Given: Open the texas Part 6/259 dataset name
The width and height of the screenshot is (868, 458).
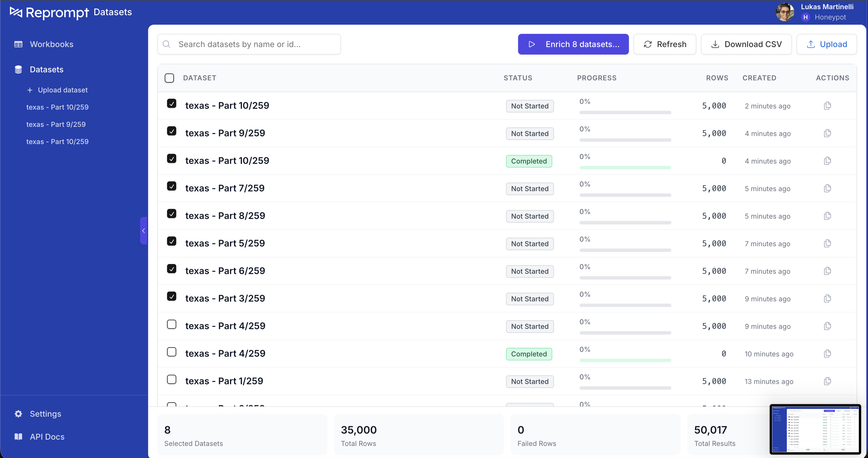Looking at the screenshot, I should [225, 271].
